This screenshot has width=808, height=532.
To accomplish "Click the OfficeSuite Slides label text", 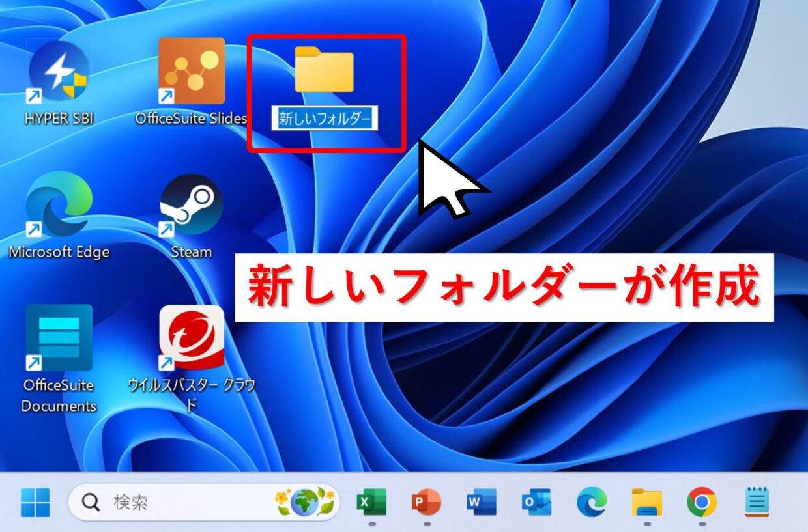I will coord(192,119).
